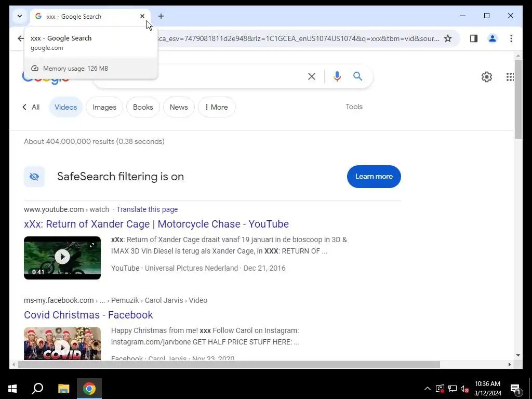Click the muted volume tray icon
The image size is (532, 399).
pos(464,389)
